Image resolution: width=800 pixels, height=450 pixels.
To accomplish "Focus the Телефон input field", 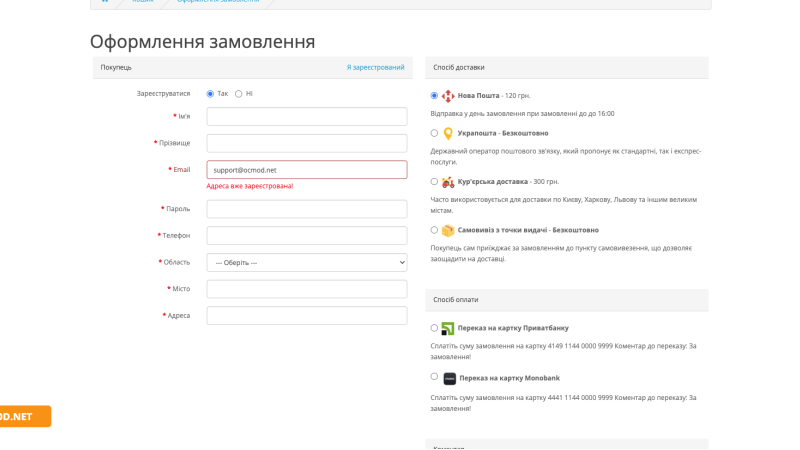I will click(x=307, y=235).
